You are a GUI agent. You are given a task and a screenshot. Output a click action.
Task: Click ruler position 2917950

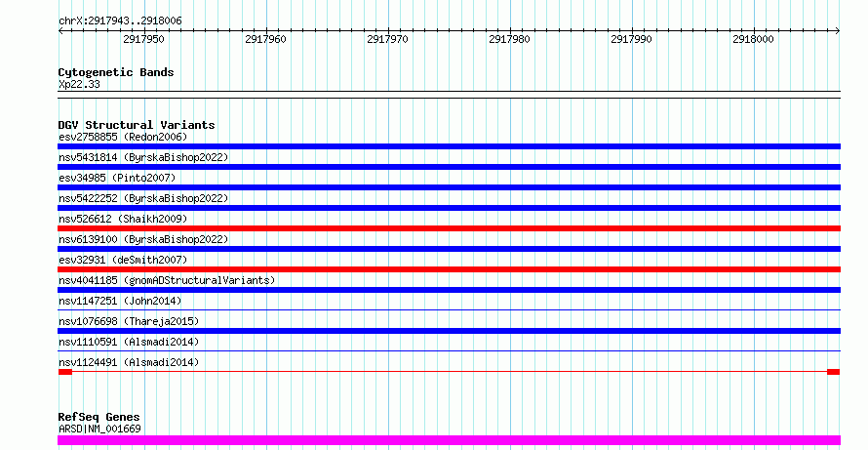pyautogui.click(x=143, y=39)
